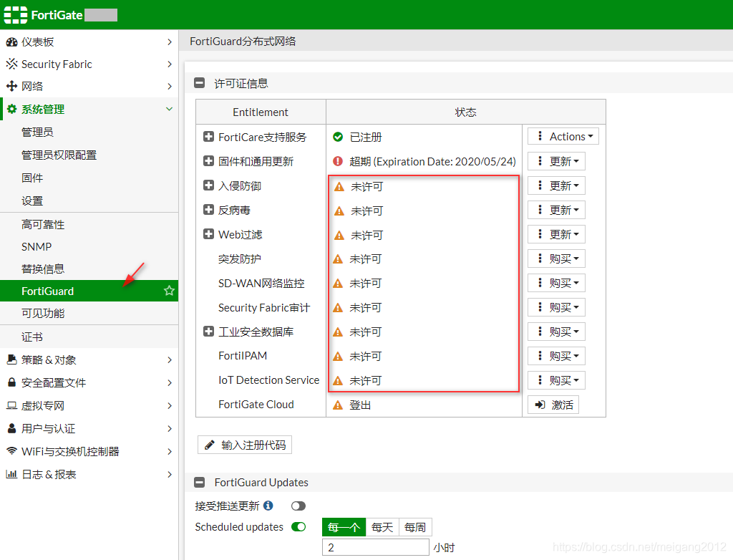Click the 输入注册代码 button
The image size is (733, 560).
coord(245,445)
